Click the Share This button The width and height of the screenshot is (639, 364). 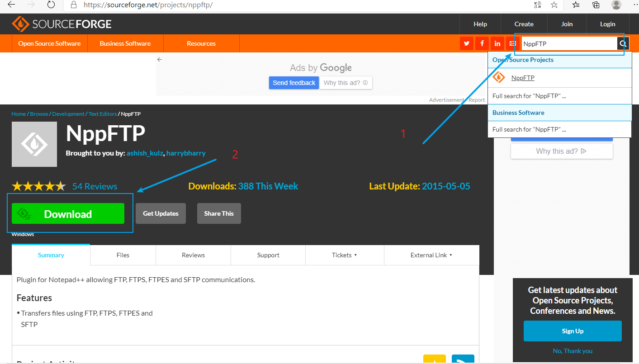tap(219, 213)
